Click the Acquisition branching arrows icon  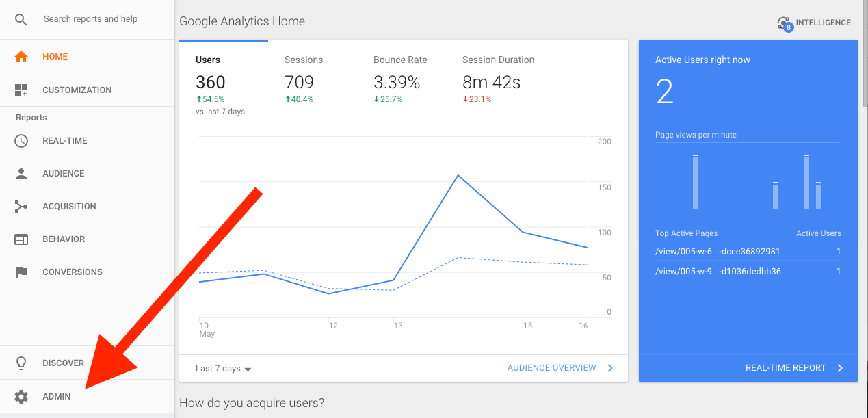coord(21,207)
